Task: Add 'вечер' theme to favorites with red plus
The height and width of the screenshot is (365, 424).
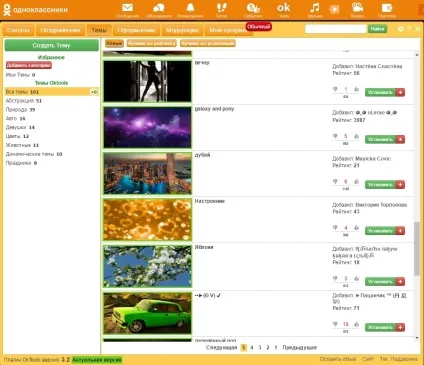Action: tap(400, 92)
